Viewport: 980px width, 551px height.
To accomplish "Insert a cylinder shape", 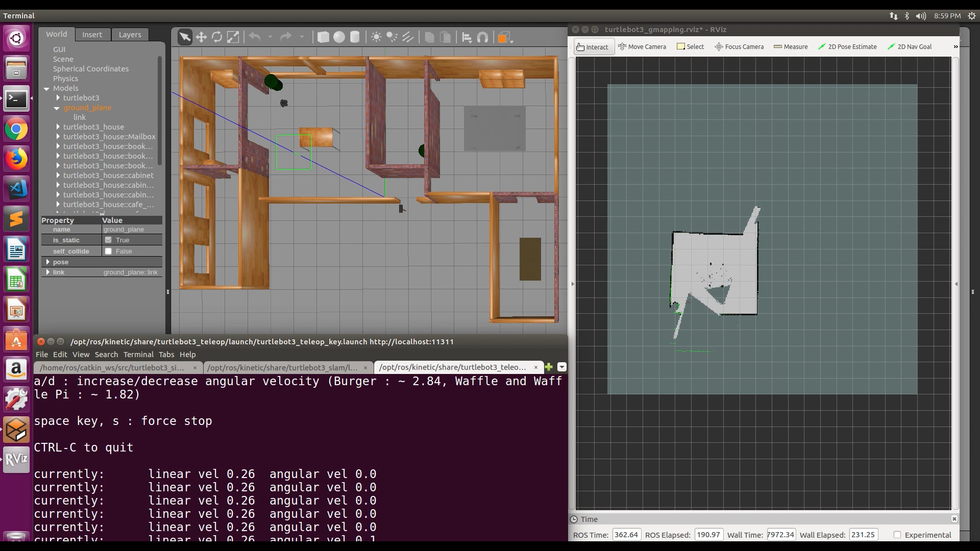I will pos(355,37).
